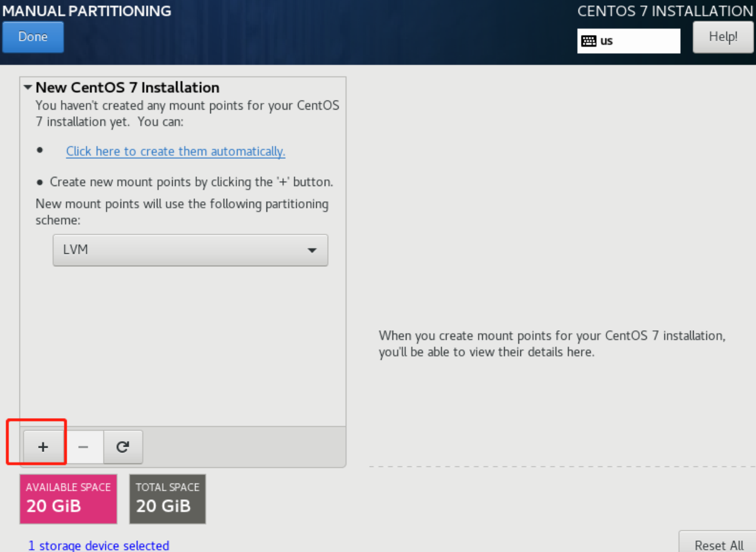This screenshot has width=756, height=552.
Task: Click the empty mount point list area
Action: point(182,351)
